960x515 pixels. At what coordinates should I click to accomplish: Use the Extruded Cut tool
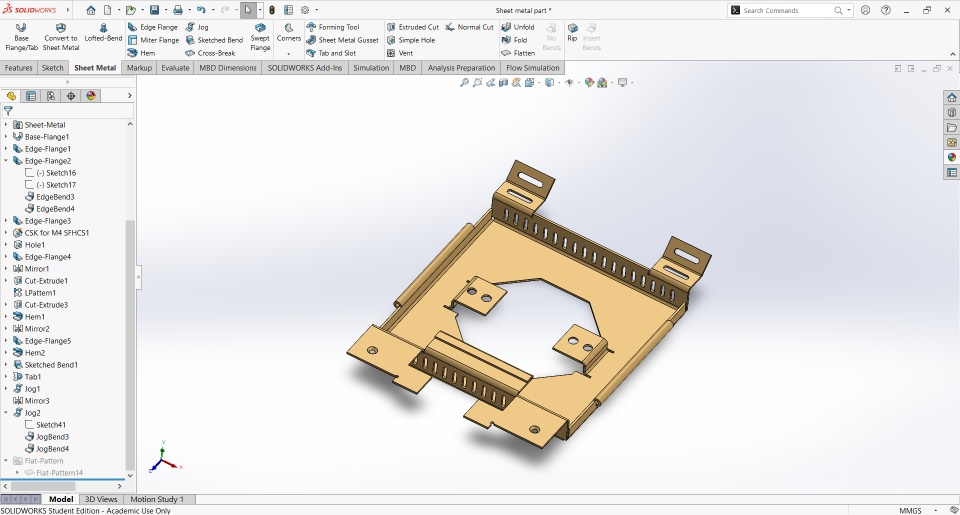[413, 27]
